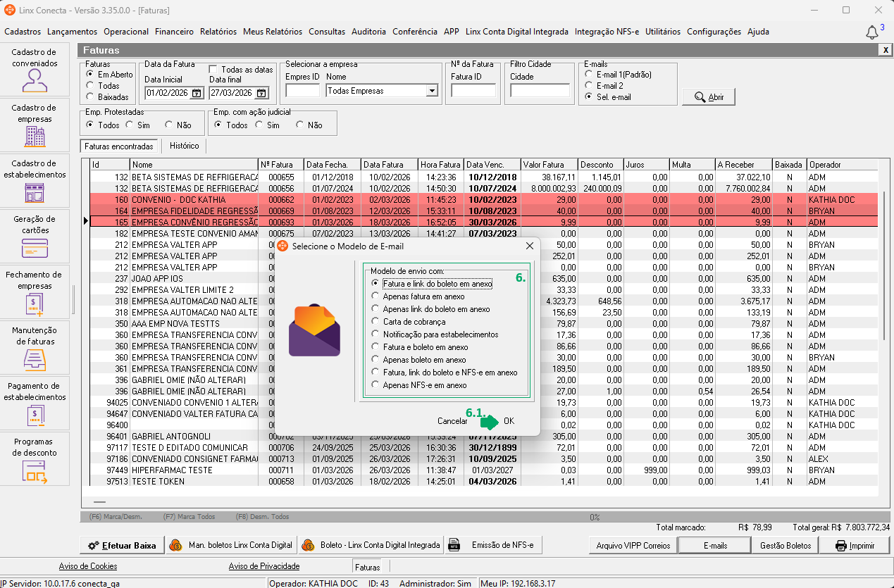Click the Cidade filter input field
This screenshot has height=588, width=894.
click(x=540, y=91)
